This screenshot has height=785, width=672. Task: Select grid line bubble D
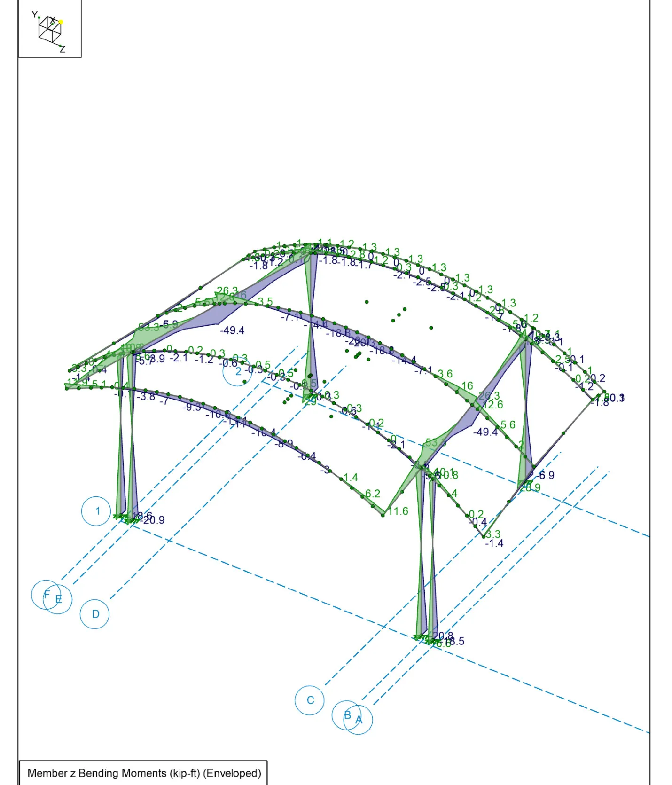point(95,614)
